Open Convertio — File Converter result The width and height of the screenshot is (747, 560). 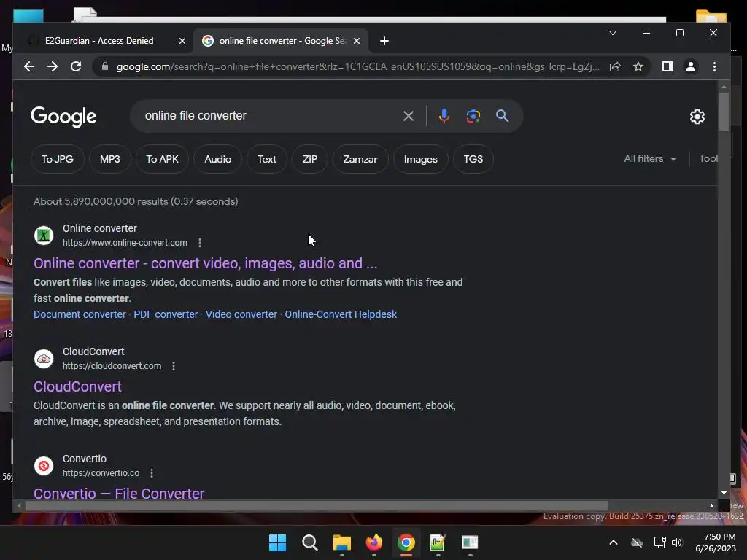point(119,494)
